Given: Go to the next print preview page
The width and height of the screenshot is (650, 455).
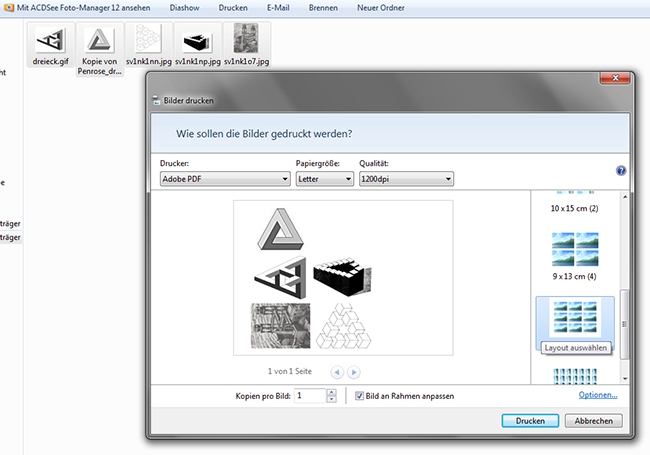Looking at the screenshot, I should coord(354,372).
